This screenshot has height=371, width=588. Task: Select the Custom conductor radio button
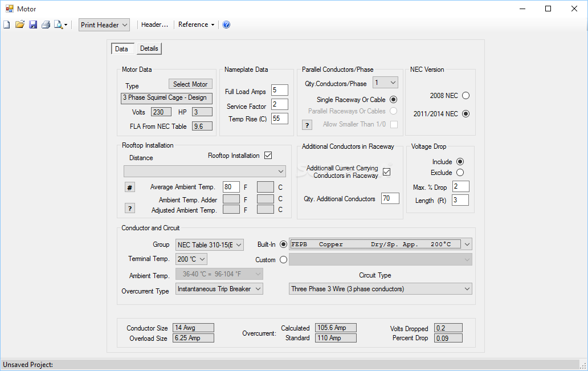click(284, 260)
